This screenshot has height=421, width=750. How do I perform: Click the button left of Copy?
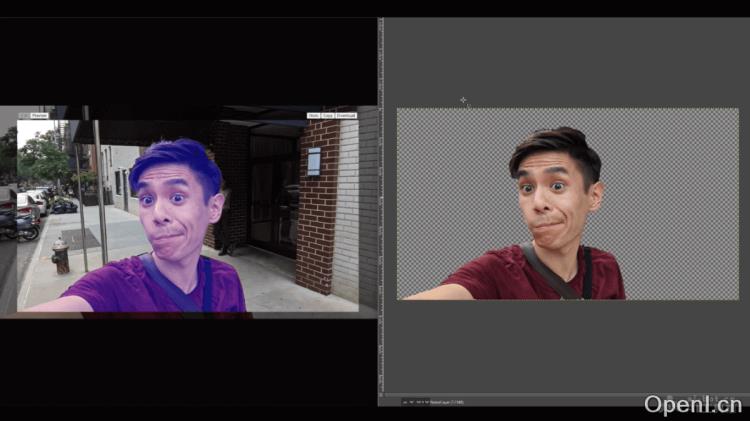coord(314,116)
